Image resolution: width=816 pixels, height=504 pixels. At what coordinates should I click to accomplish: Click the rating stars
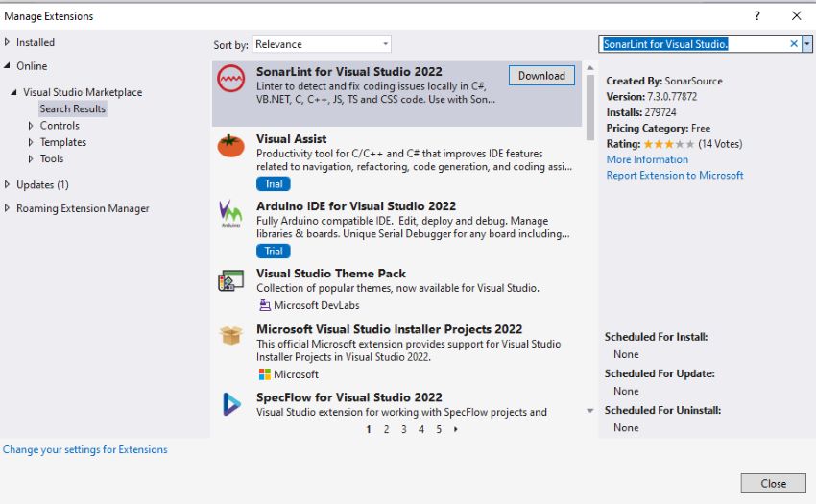(669, 144)
